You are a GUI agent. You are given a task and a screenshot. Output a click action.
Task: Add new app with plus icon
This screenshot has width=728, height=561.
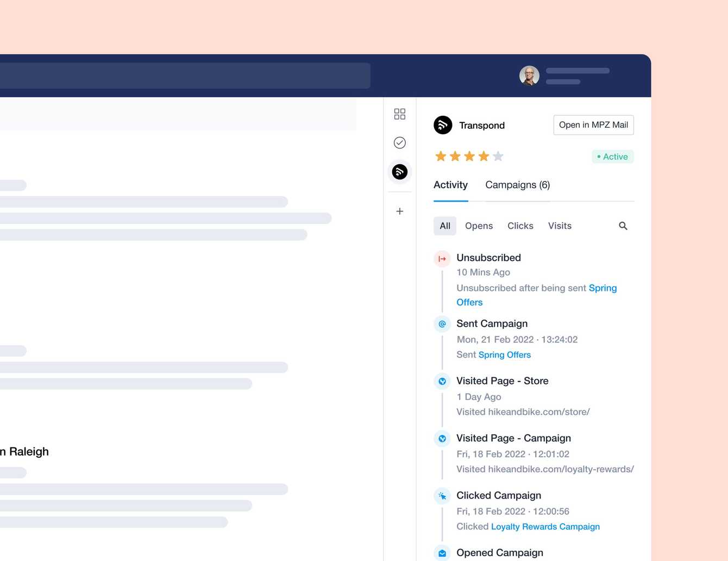pos(400,211)
